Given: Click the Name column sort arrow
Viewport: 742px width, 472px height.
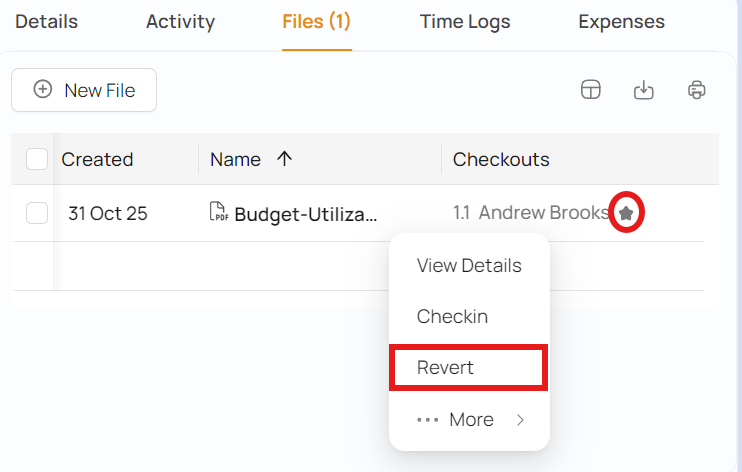Looking at the screenshot, I should 284,159.
